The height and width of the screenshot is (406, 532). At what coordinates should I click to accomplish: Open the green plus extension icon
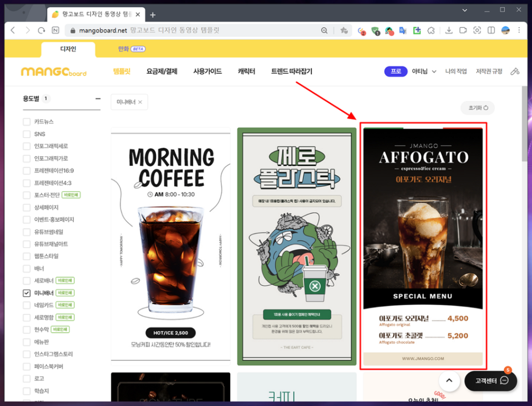coord(417,30)
